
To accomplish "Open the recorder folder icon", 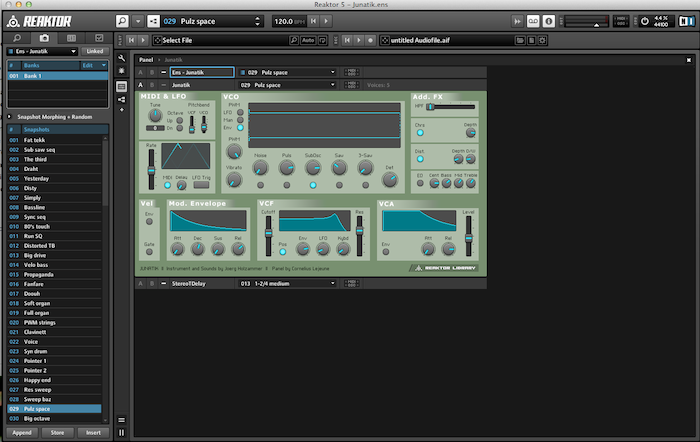I will [520, 40].
